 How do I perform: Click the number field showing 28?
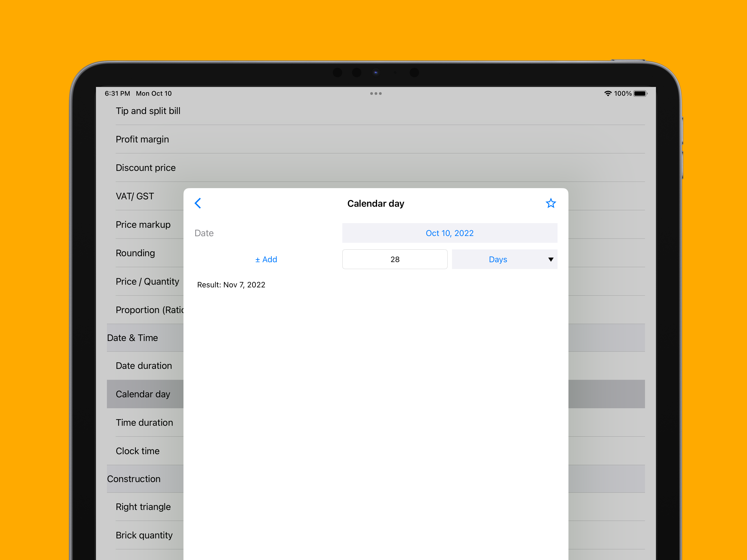click(395, 259)
